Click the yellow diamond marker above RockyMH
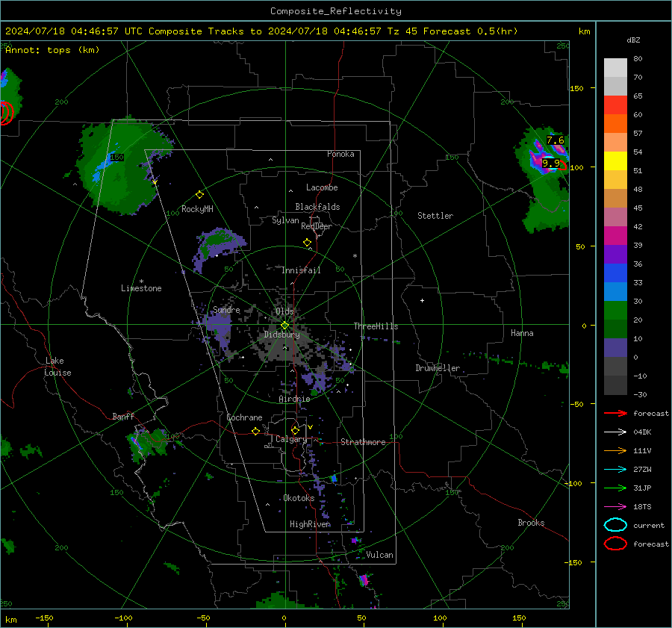The image size is (672, 628). pyautogui.click(x=199, y=195)
